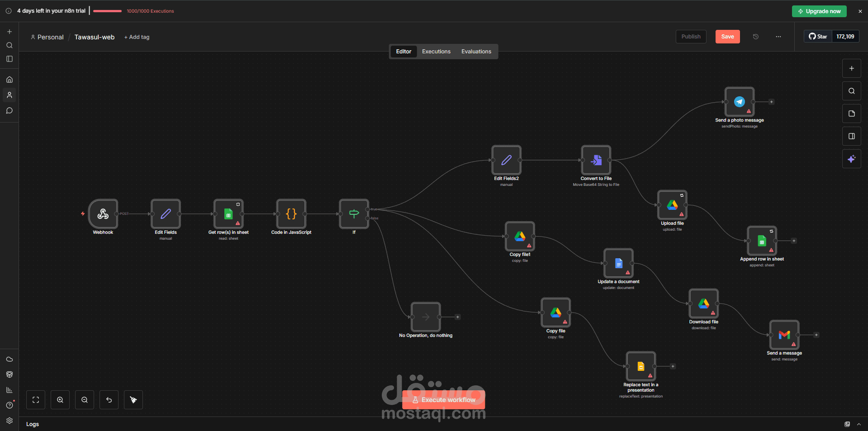The image size is (868, 431).
Task: Click the Upgrade now button
Action: [819, 11]
